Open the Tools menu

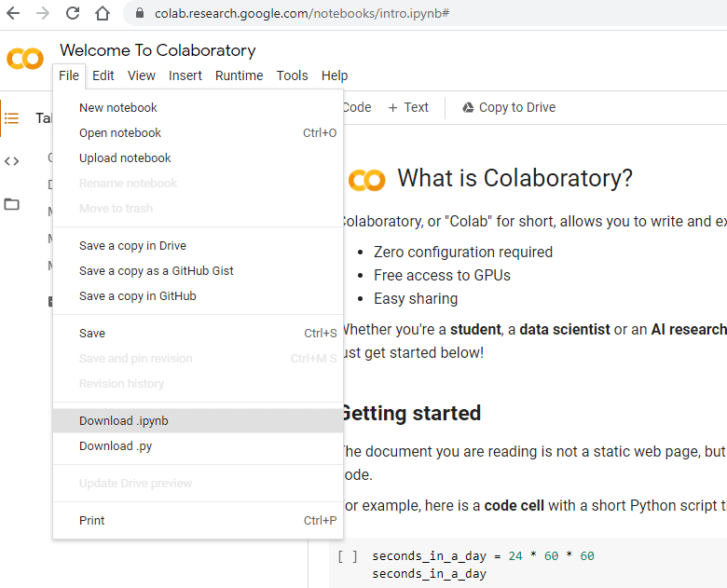click(292, 75)
